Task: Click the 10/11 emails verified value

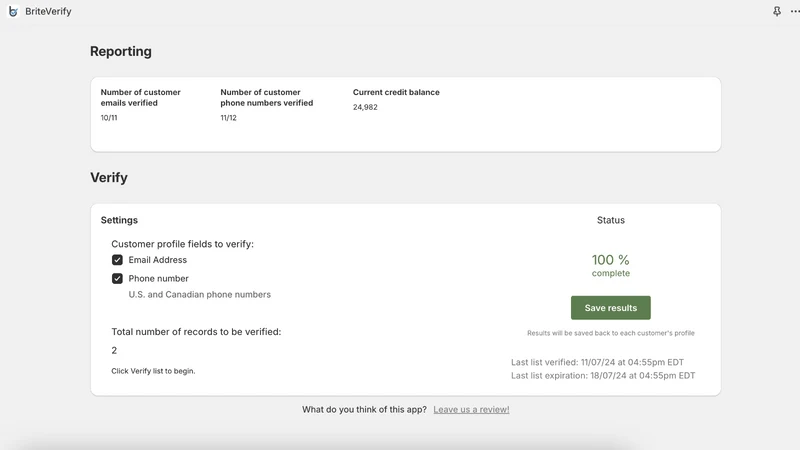Action: (109, 118)
